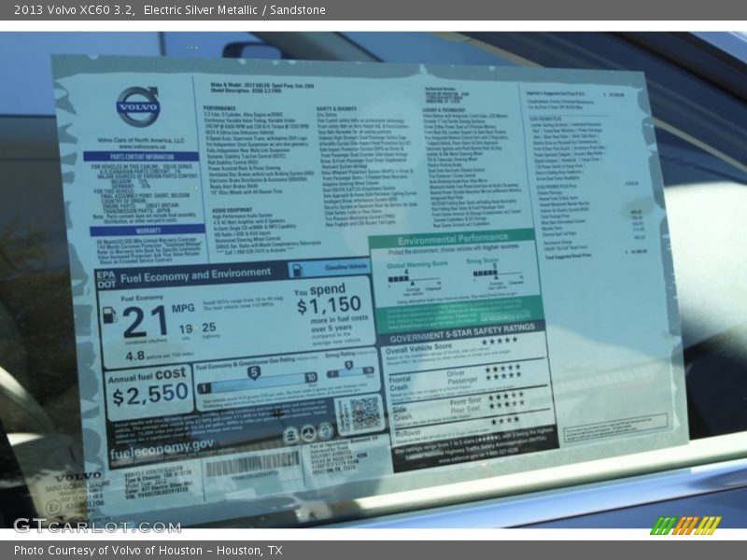
Task: Toggle the Rear Seat side crash rating
Action: (505, 405)
